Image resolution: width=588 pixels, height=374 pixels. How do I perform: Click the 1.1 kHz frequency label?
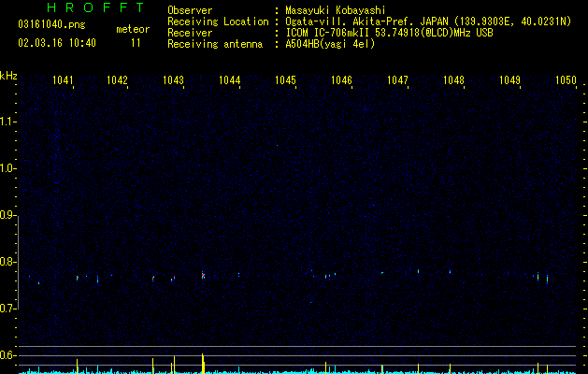coord(8,122)
